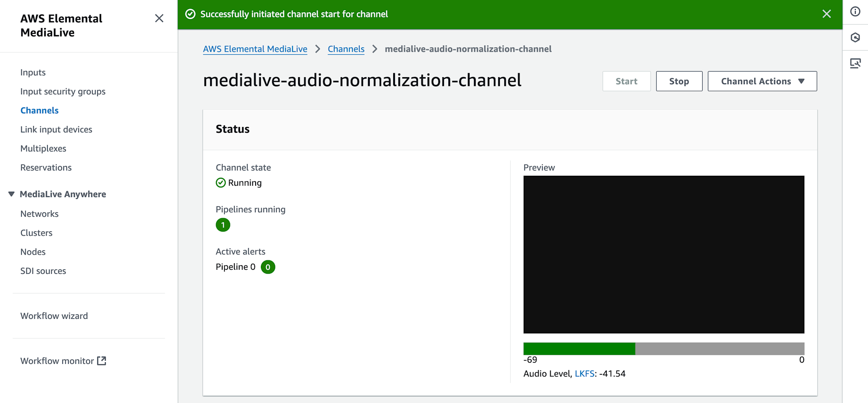Click the LKFS link
The width and height of the screenshot is (868, 403).
pos(585,374)
